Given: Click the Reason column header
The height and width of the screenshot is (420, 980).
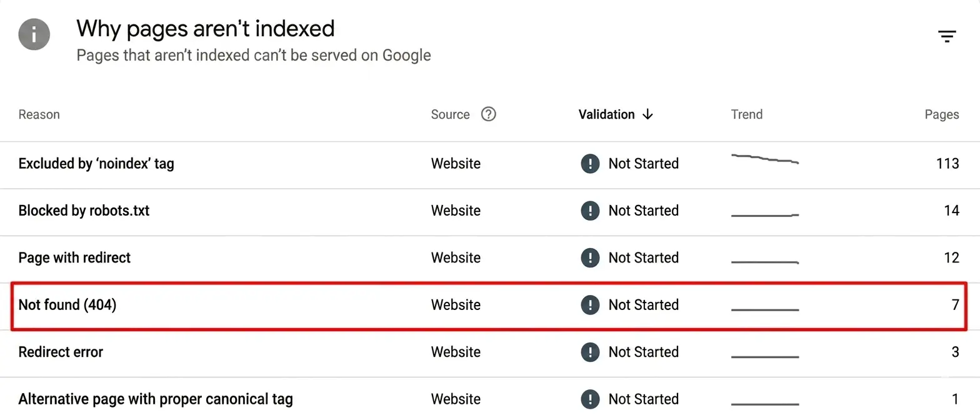Looking at the screenshot, I should coord(39,114).
